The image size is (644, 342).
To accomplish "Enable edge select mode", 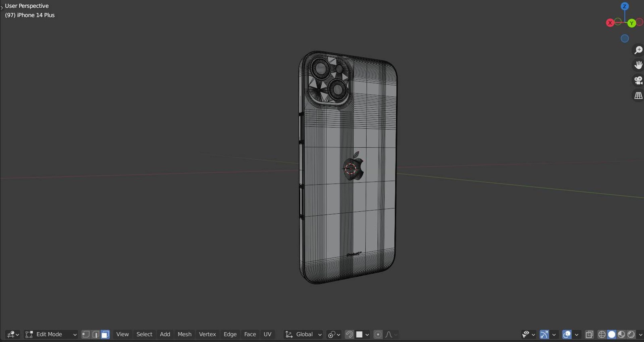I will click(x=96, y=334).
